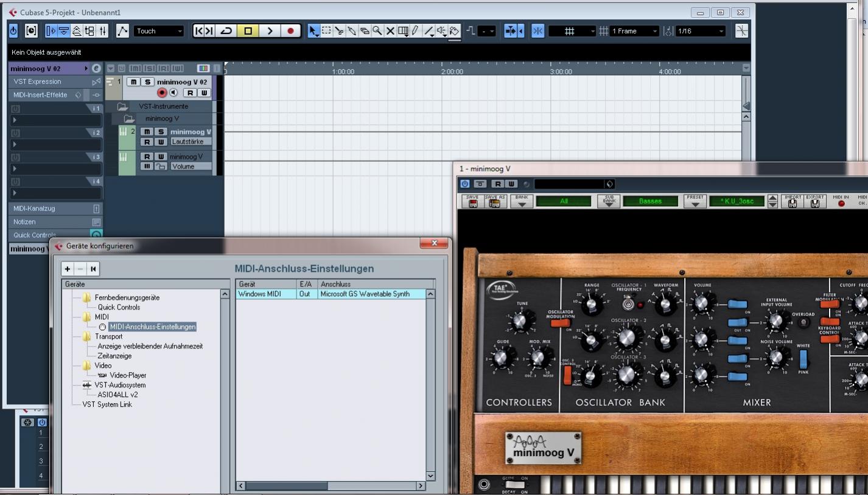Solo the minimoog V 02 track
868x495 pixels.
(x=147, y=81)
